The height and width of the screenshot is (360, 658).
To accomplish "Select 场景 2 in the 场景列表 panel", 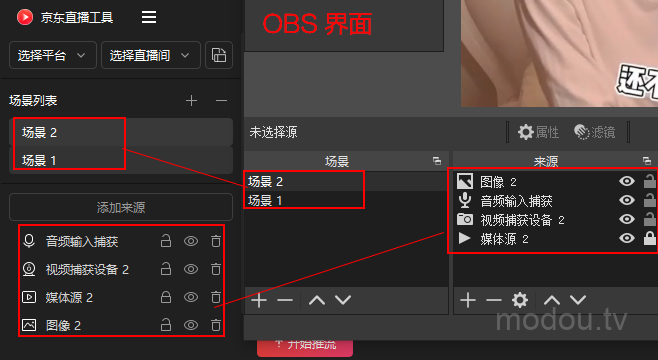I will pos(121,132).
